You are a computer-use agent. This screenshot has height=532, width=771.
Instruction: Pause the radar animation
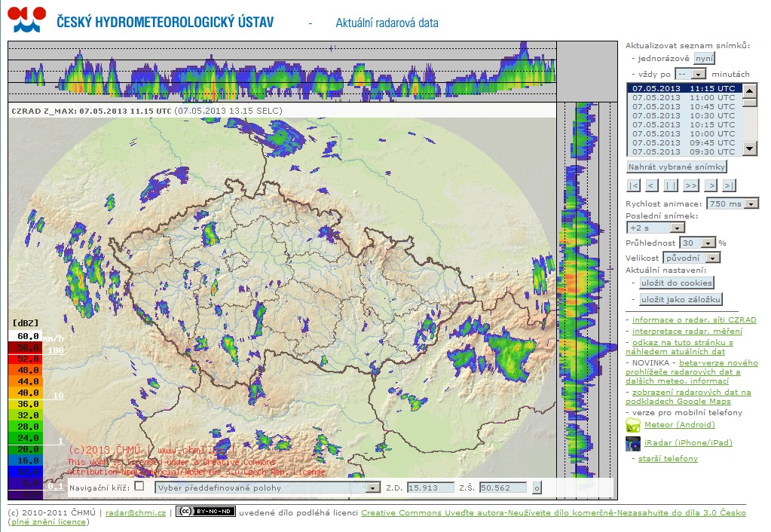tap(671, 185)
